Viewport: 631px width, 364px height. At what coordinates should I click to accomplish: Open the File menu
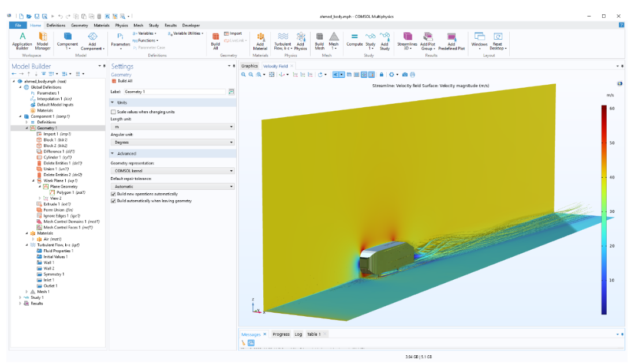click(x=18, y=25)
